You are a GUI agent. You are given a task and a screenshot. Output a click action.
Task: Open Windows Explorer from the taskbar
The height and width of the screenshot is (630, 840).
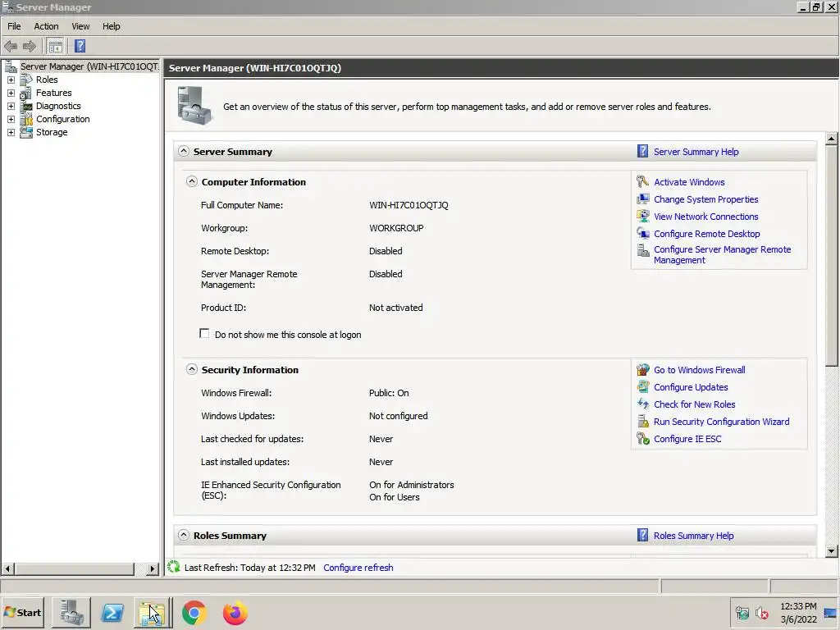153,612
